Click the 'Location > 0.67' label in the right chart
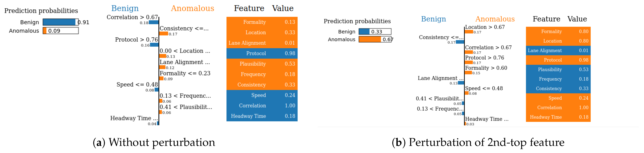 [x=485, y=27]
